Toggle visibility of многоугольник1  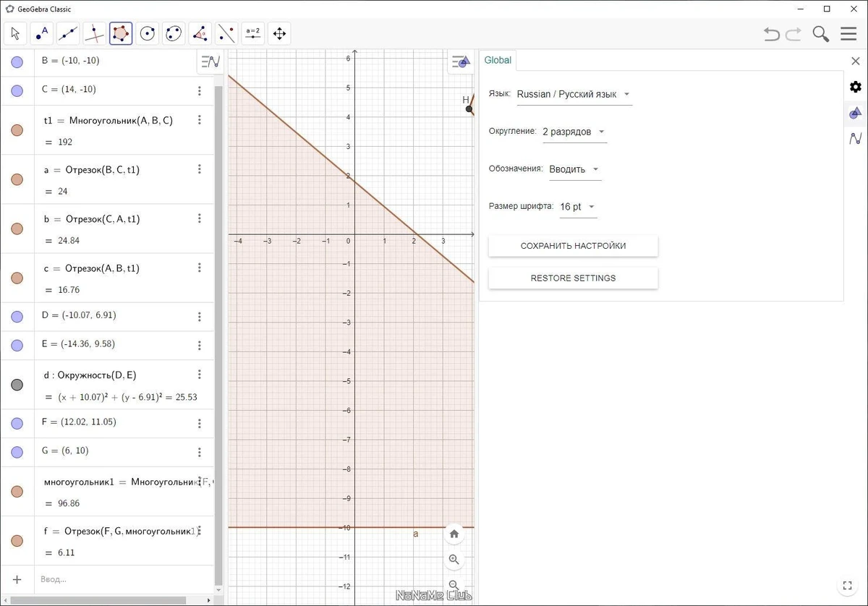point(17,492)
